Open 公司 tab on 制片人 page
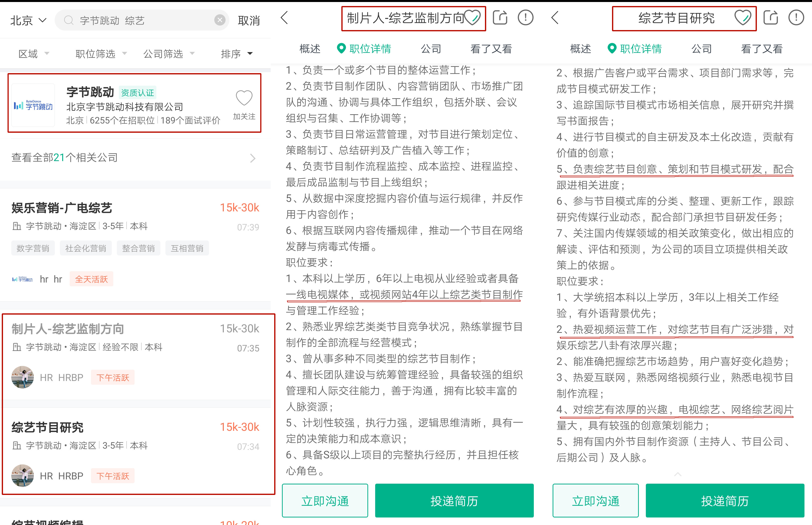Viewport: 812px width, 525px height. 431,49
